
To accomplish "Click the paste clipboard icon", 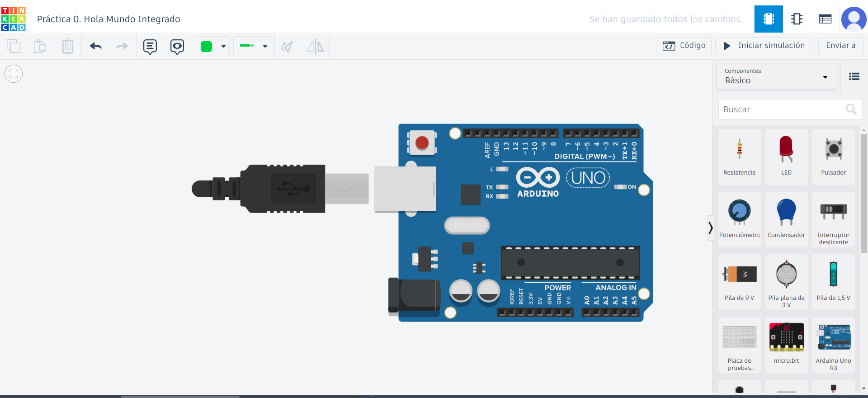I will [40, 46].
